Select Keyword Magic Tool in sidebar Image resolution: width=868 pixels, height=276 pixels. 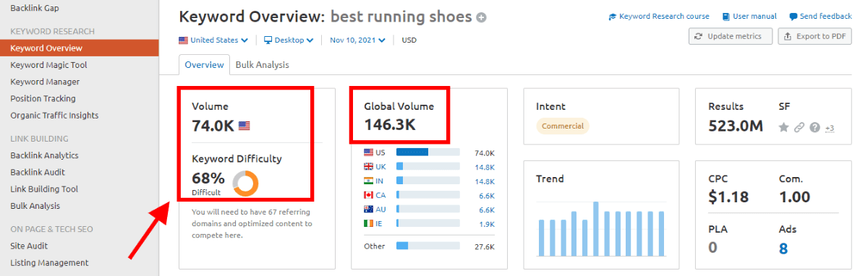(x=48, y=65)
